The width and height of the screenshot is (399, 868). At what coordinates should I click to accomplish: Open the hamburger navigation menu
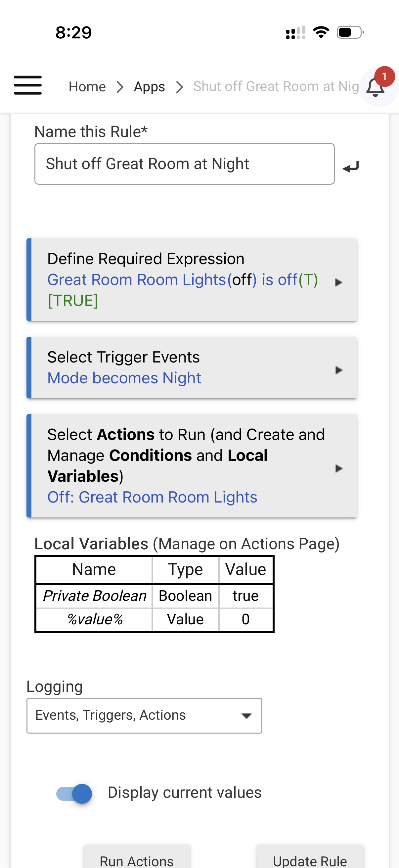coord(27,86)
